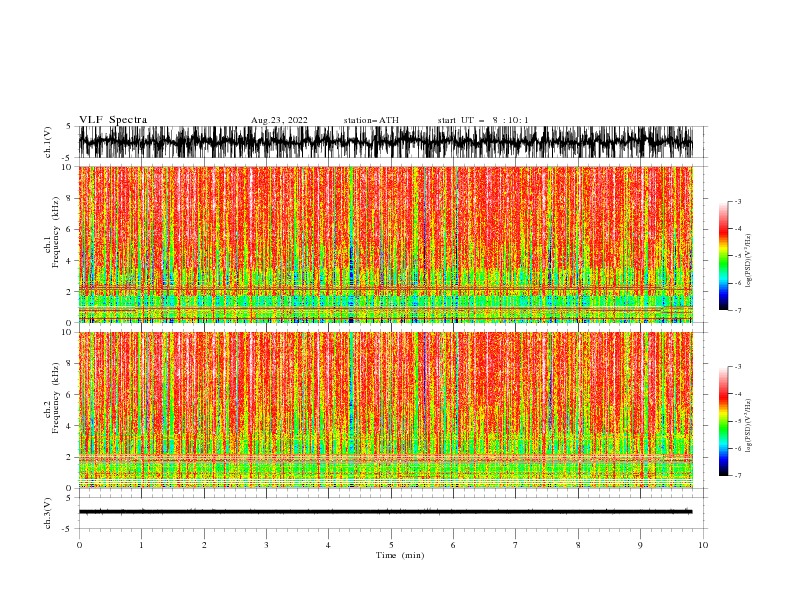This screenshot has width=792, height=612.
Task: Click the "ch.1(V)" axis label
Action: pyautogui.click(x=48, y=142)
